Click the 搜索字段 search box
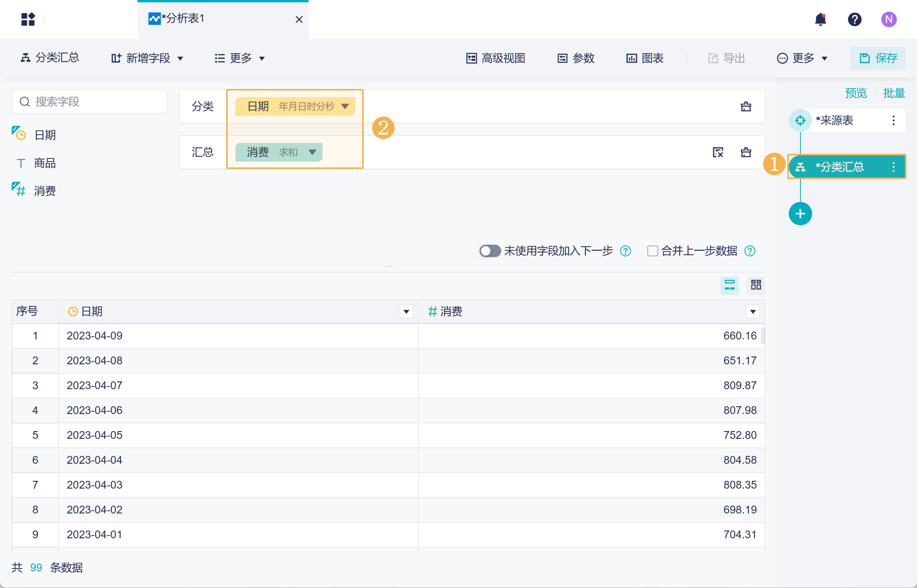The height and width of the screenshot is (588, 917). tap(89, 102)
